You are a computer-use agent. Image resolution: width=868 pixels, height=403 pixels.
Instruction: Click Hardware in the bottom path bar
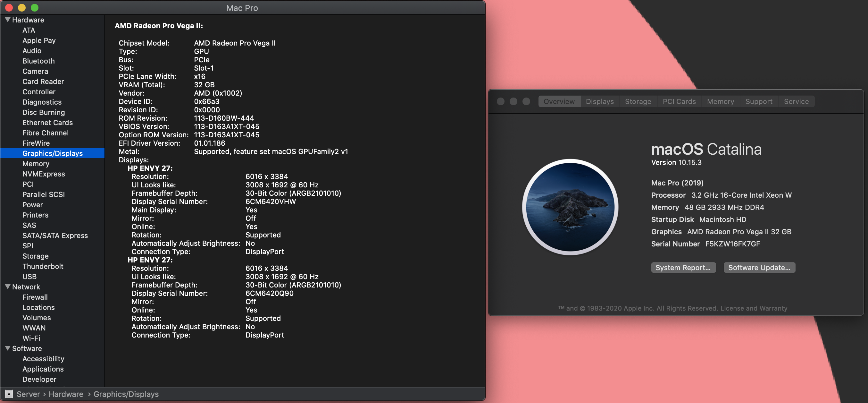[66, 394]
